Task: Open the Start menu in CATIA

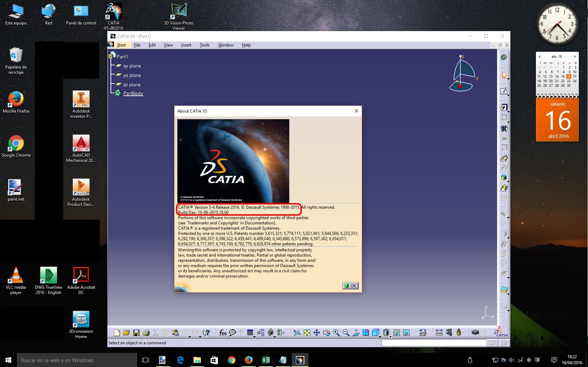Action: (121, 45)
